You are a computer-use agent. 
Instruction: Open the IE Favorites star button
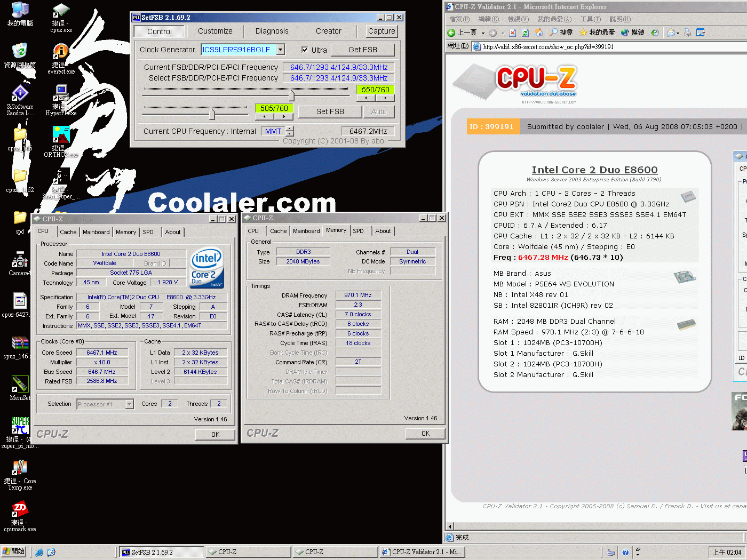[x=597, y=33]
